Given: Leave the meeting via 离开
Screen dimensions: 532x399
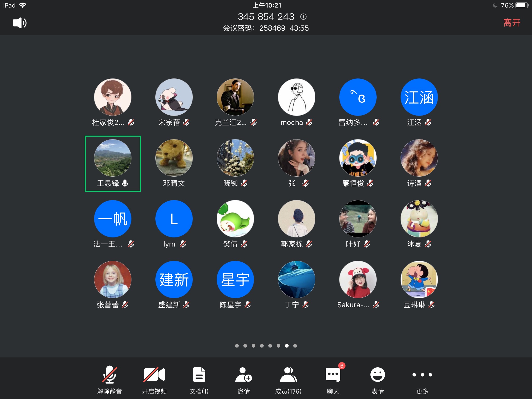Looking at the screenshot, I should tap(512, 23).
